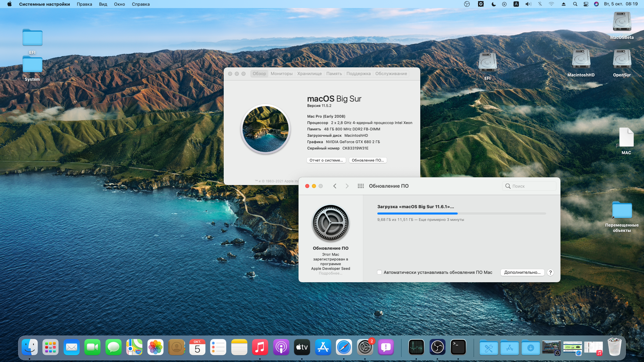Open System Preferences Dock icon with badge
644x362 pixels.
coord(365,347)
